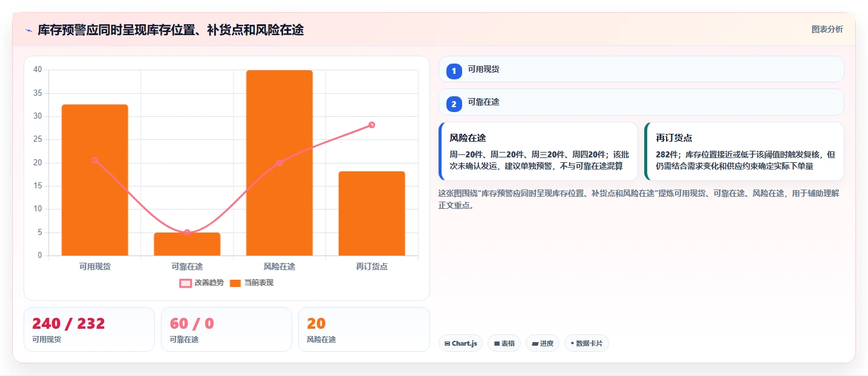Click the icon in the Chart.js tag
This screenshot has height=376, width=868.
point(447,344)
